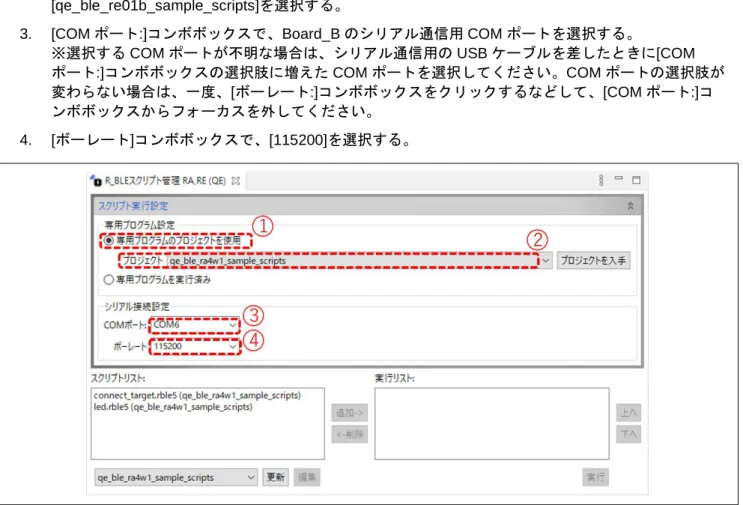Select 専用プログラムを実行済み radio button
This screenshot has width=743, height=505.
pyautogui.click(x=109, y=280)
